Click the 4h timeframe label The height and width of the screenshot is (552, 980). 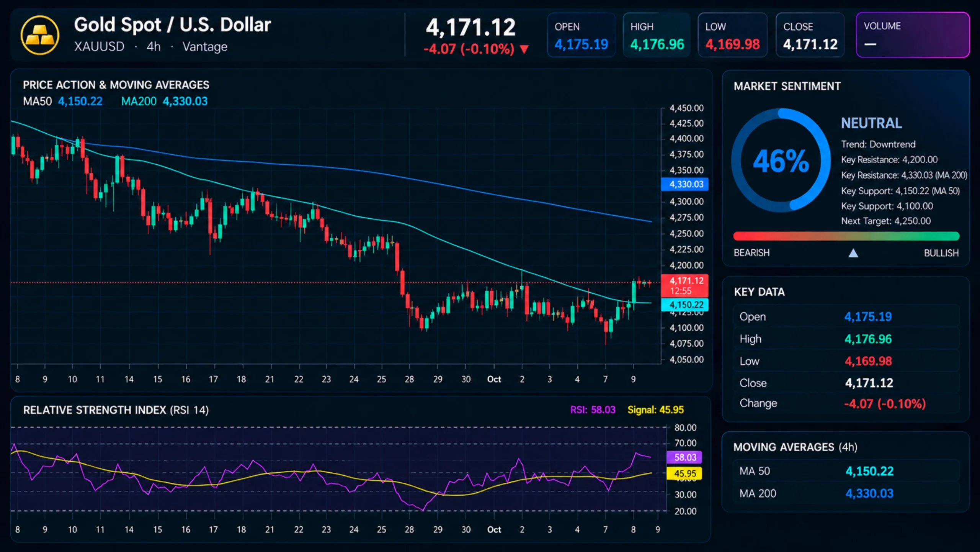(154, 47)
